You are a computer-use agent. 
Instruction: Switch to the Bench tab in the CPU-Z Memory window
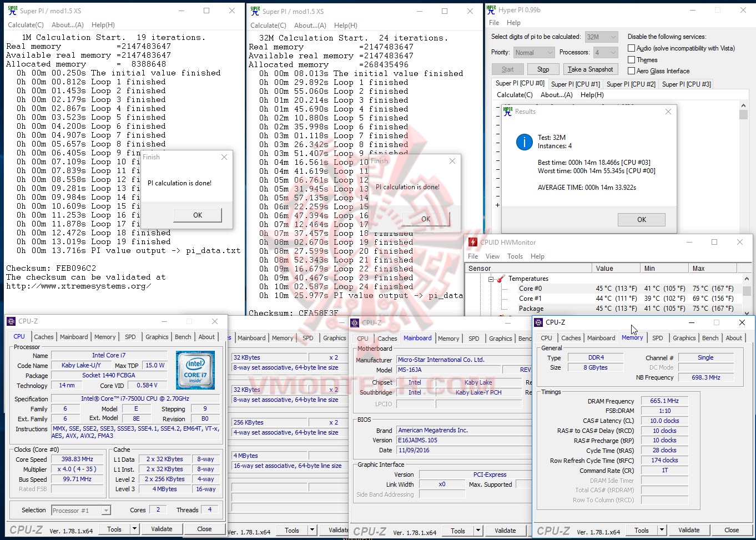710,338
